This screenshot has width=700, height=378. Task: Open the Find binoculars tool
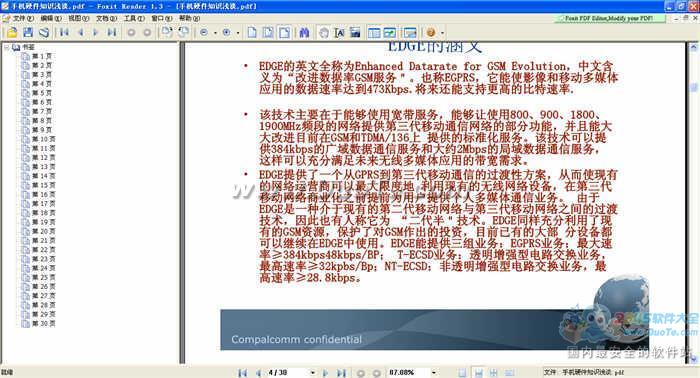(304, 33)
